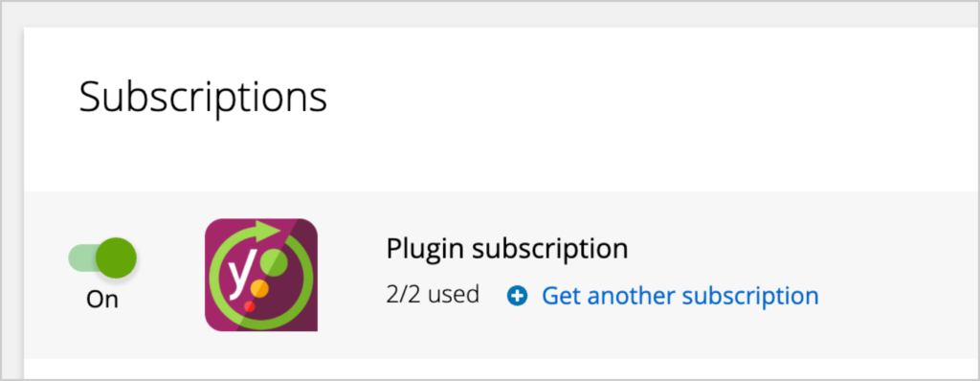The height and width of the screenshot is (381, 980).
Task: Click the word "Plugin" in the row title
Action: click(425, 250)
